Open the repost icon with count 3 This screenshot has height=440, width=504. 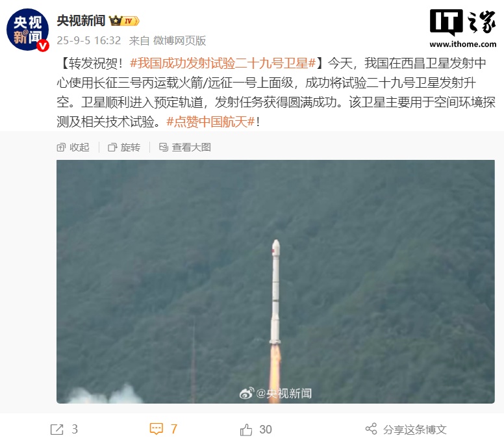tap(57, 430)
